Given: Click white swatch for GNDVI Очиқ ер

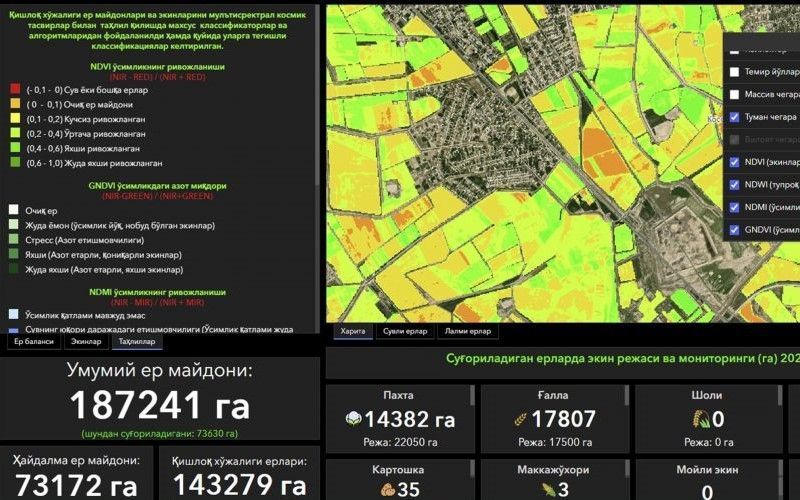Looking at the screenshot, I should tap(14, 210).
